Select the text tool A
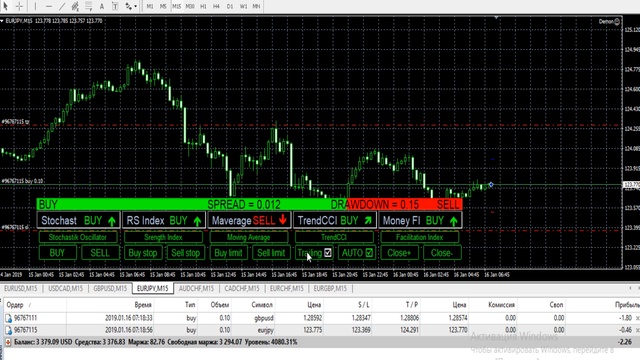 pyautogui.click(x=102, y=6)
